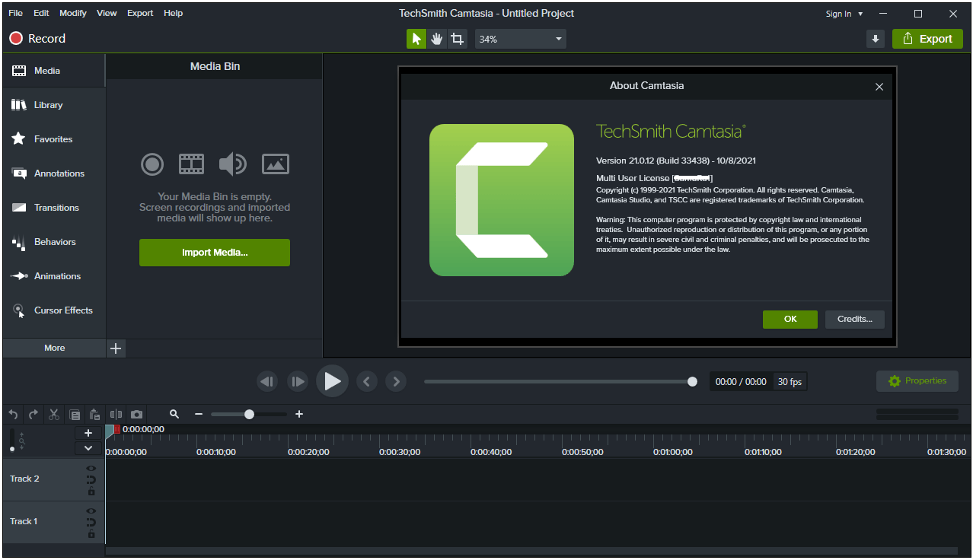Image resolution: width=973 pixels, height=560 pixels.
Task: Click the 00:00 / 00:00 timecode display
Action: coord(741,382)
